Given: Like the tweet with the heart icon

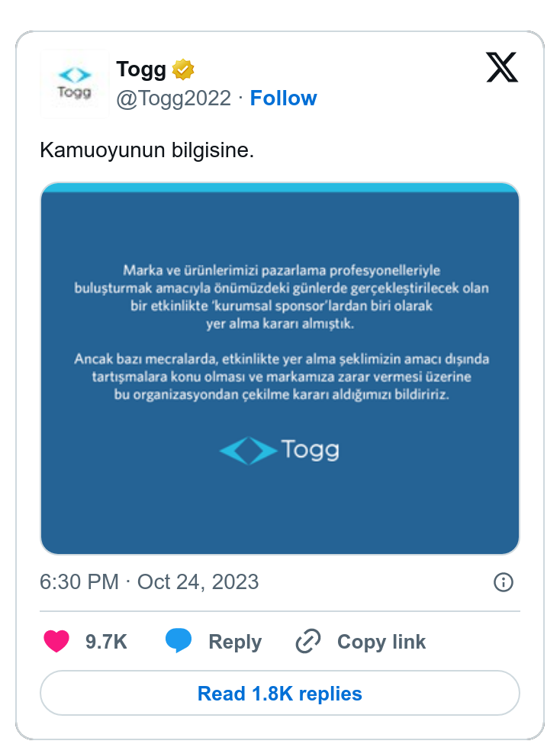Looking at the screenshot, I should point(57,642).
